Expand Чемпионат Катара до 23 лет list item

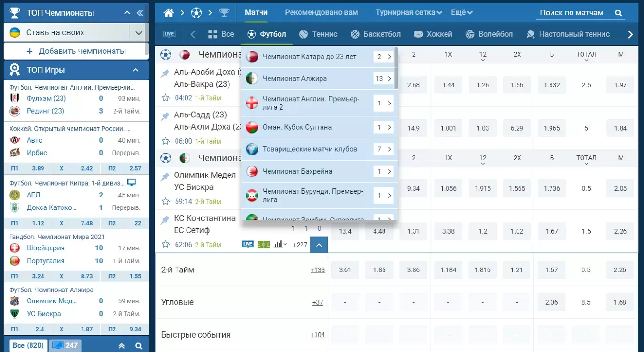[383, 57]
